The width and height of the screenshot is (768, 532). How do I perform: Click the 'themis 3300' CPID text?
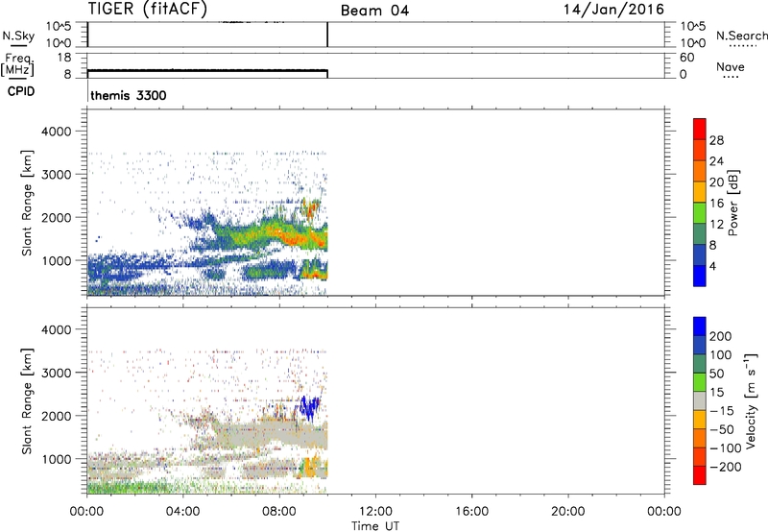click(x=129, y=95)
